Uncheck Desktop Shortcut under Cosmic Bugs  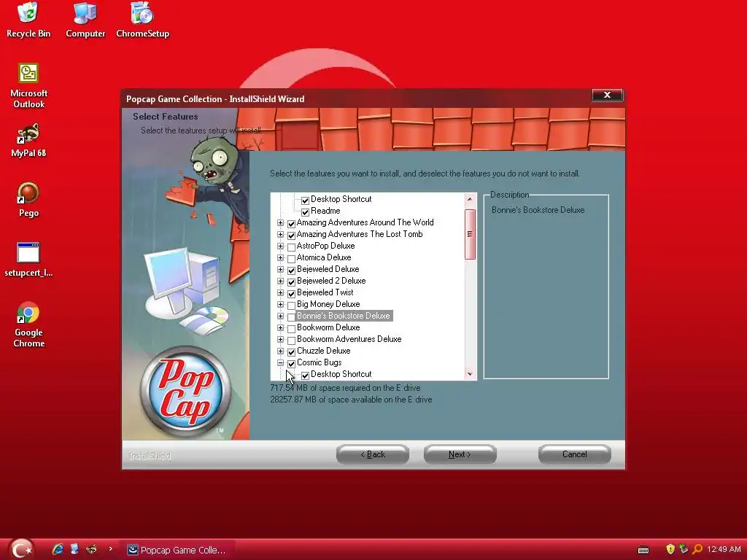(306, 376)
